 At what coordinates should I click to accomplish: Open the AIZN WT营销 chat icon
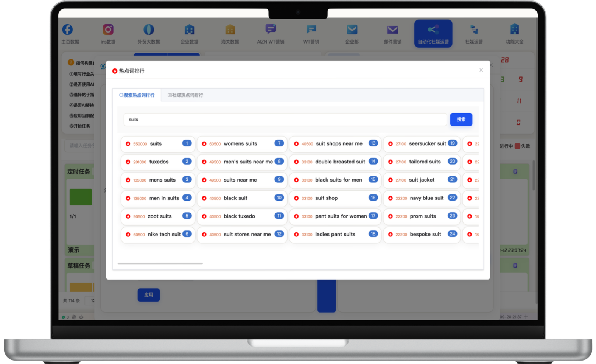click(271, 29)
